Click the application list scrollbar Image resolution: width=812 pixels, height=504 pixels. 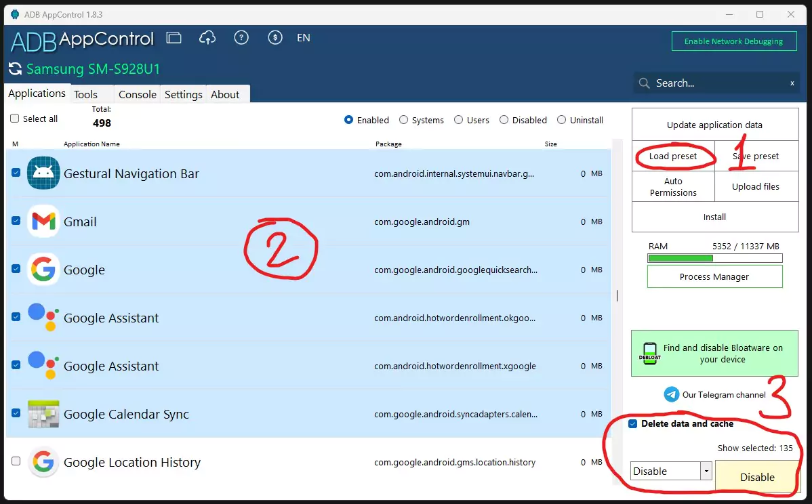point(617,295)
